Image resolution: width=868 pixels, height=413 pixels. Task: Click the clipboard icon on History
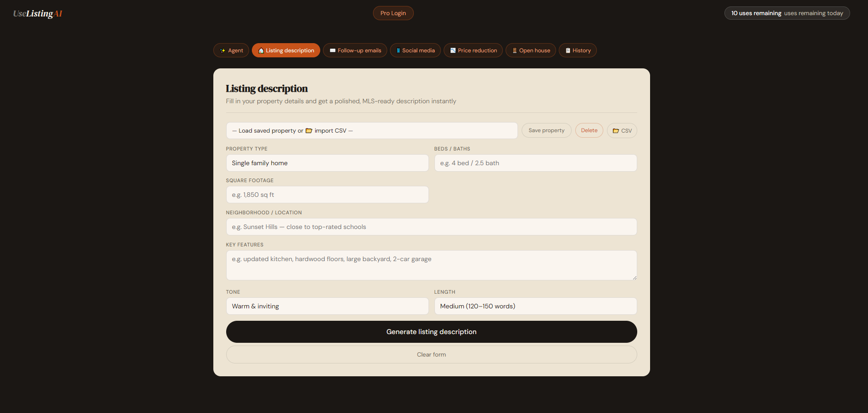[x=568, y=50]
